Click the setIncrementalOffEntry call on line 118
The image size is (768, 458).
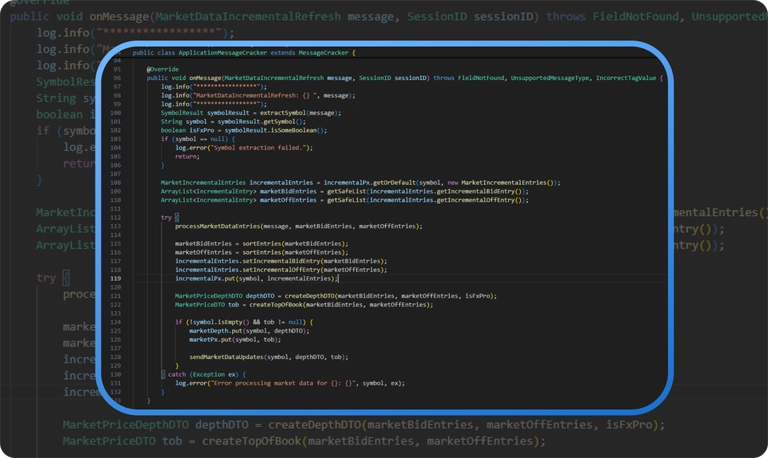[281, 270]
